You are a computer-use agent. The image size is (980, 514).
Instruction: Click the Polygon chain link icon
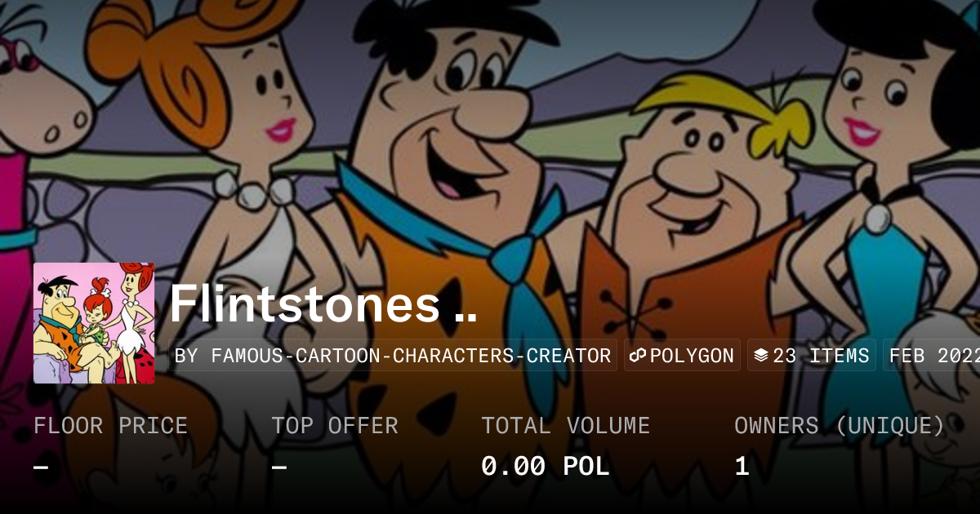638,356
